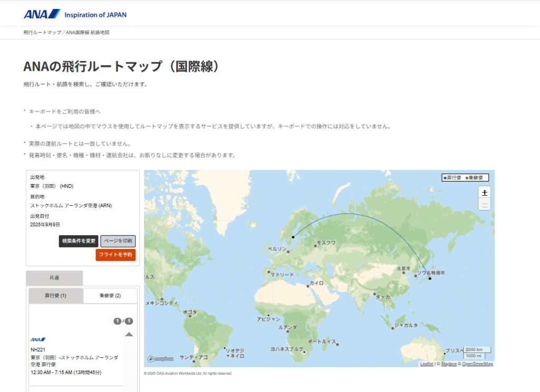Click the 乗継便 red legend entry
The image size is (540, 392).
[x=474, y=178]
